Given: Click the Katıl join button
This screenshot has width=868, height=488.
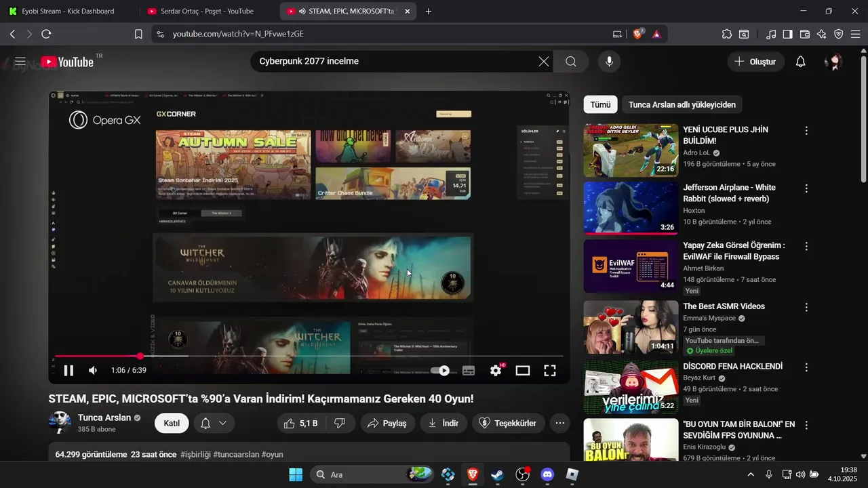Looking at the screenshot, I should (172, 423).
